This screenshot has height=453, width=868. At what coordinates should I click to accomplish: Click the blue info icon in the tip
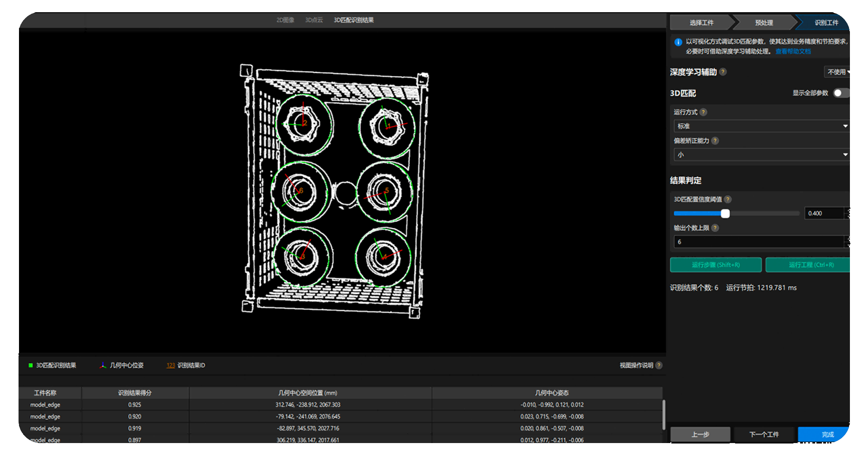[678, 42]
